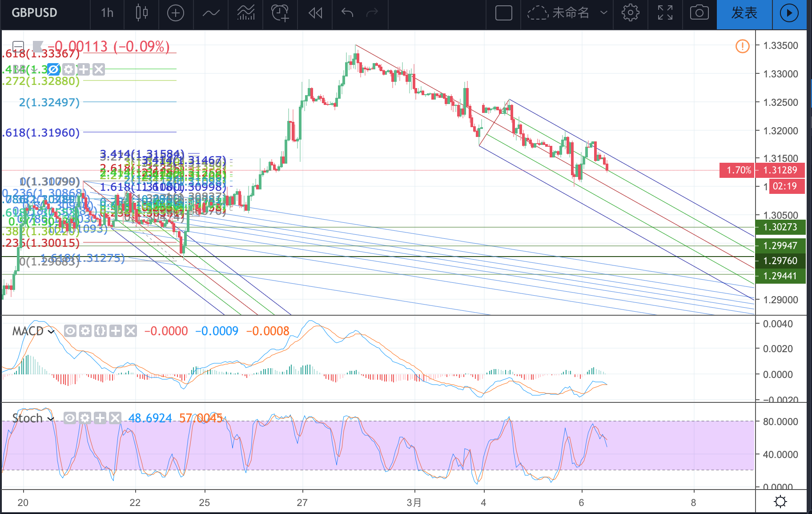Take a chart snapshot with camera icon
Screen dimensions: 812x514
[699, 13]
